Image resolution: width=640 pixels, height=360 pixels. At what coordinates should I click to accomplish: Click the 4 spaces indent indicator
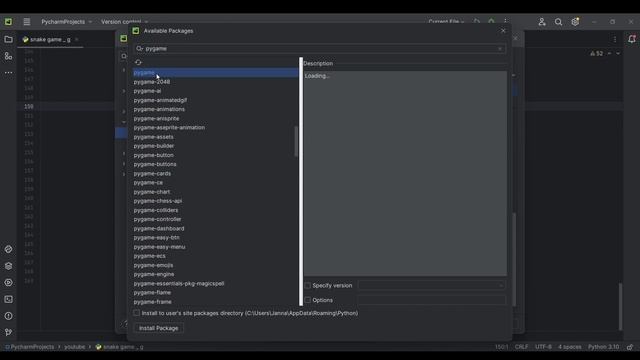569,347
